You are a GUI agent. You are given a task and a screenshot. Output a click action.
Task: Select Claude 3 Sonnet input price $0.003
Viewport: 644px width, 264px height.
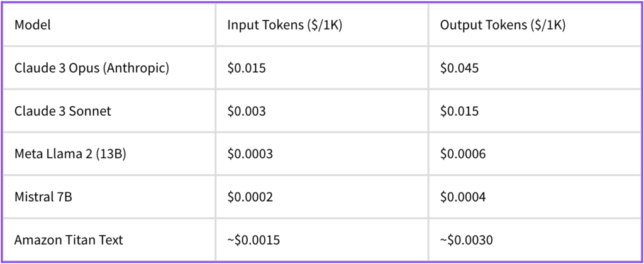[247, 111]
